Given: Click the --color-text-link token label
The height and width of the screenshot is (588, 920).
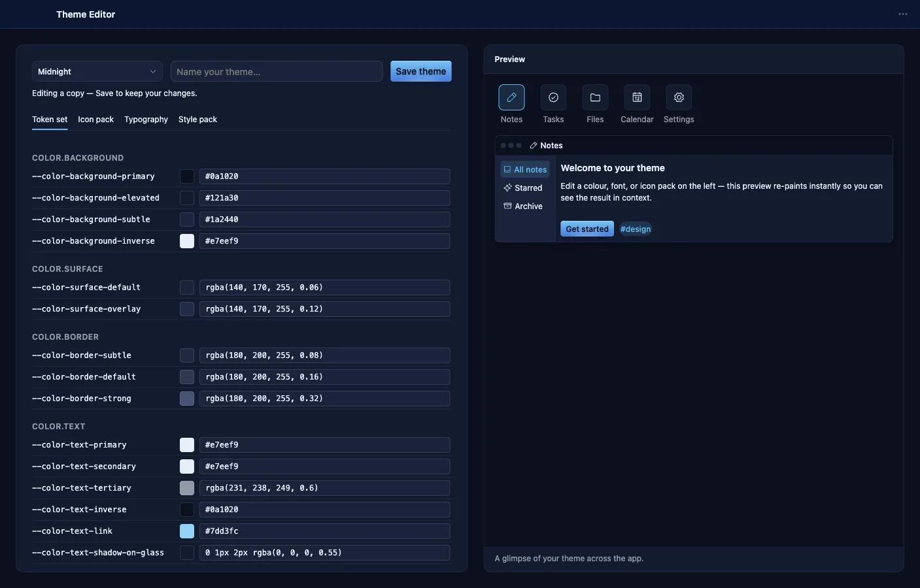Looking at the screenshot, I should [x=72, y=531].
